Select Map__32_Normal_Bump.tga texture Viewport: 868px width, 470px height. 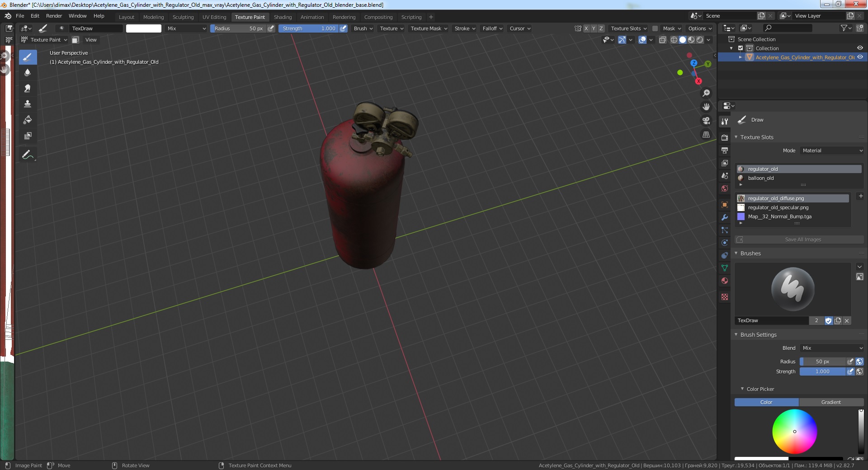click(793, 216)
